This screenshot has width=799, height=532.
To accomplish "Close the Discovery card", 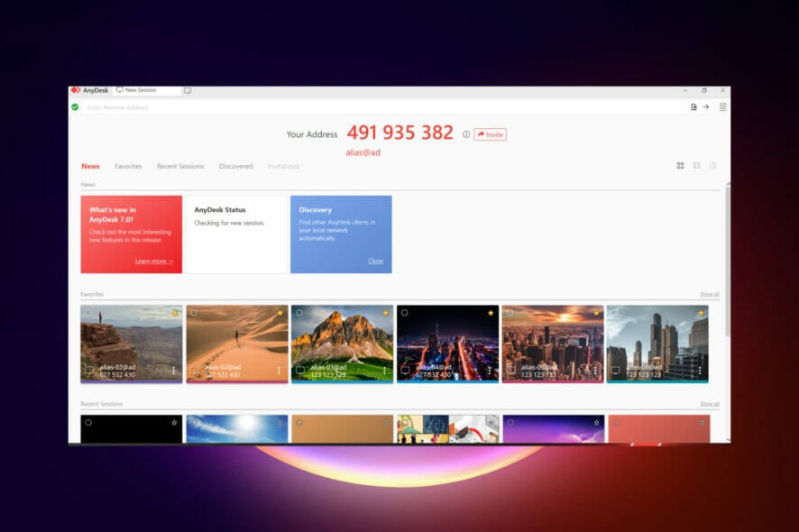I will pos(375,261).
